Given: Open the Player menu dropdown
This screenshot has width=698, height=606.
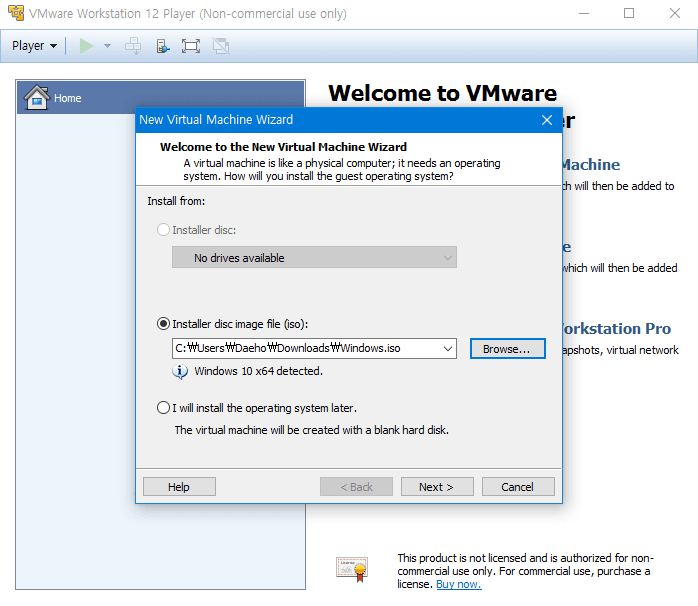Looking at the screenshot, I should [x=34, y=46].
